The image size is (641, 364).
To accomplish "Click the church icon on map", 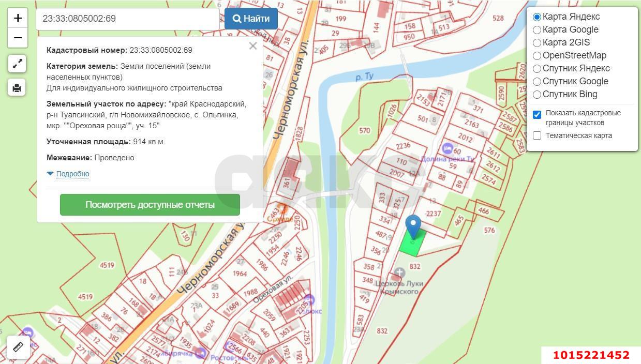I will (399, 272).
